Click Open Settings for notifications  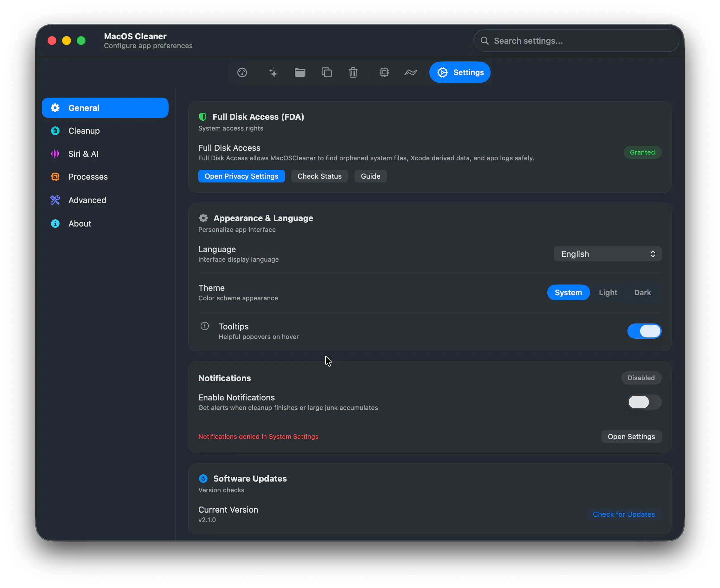pyautogui.click(x=631, y=437)
